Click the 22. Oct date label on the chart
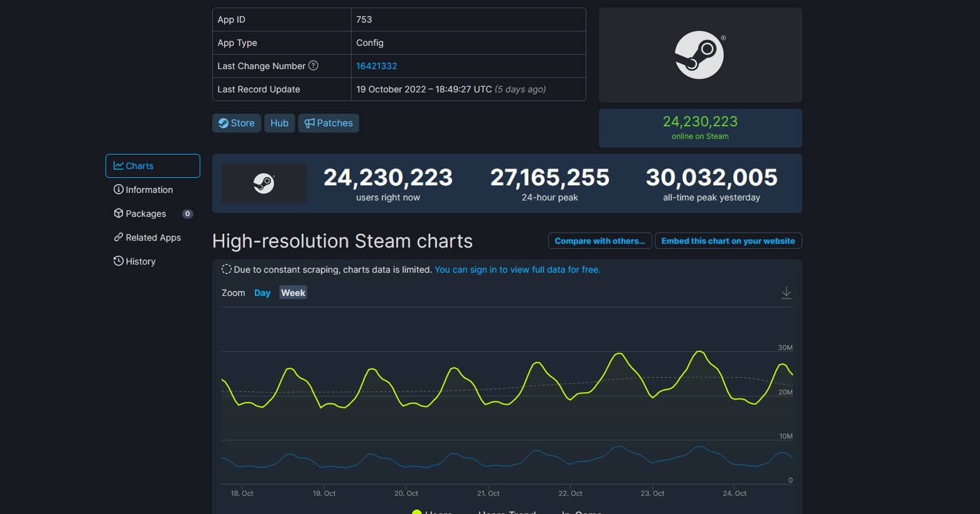Viewport: 980px width, 514px height. [x=571, y=493]
